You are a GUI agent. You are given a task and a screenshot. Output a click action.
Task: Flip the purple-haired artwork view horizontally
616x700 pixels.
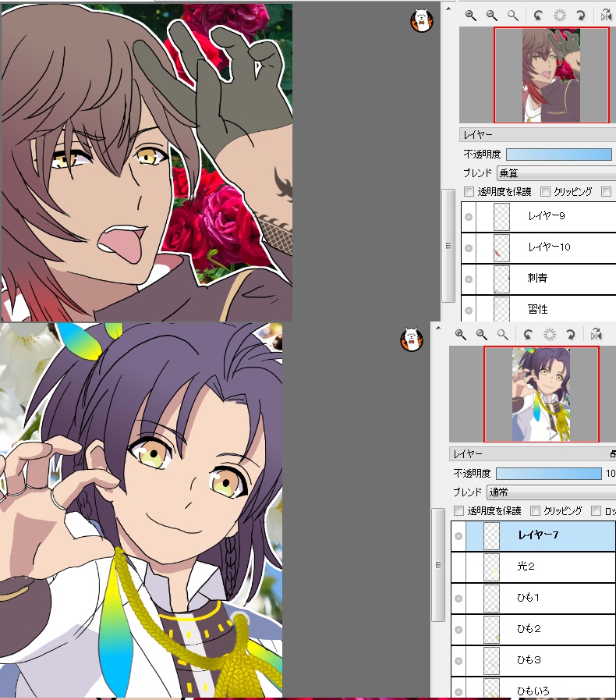click(596, 334)
